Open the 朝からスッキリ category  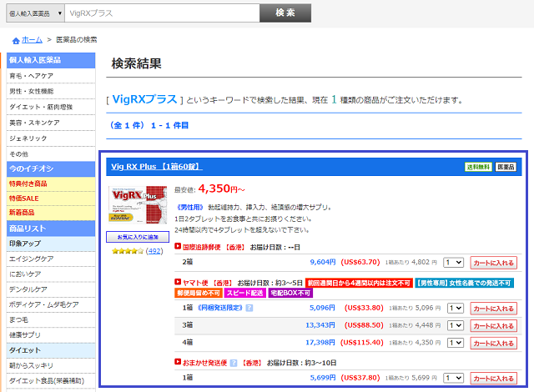(51, 366)
